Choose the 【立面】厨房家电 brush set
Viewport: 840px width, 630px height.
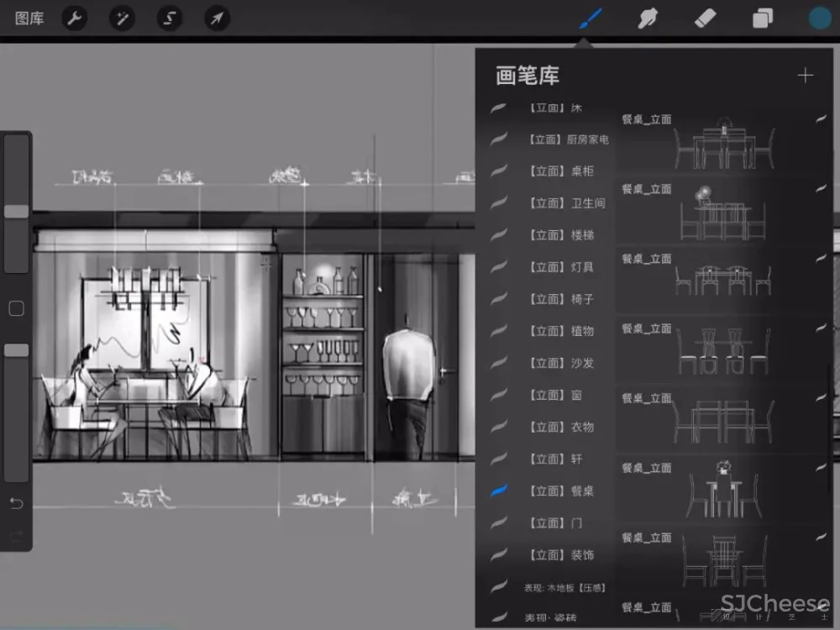(x=570, y=139)
